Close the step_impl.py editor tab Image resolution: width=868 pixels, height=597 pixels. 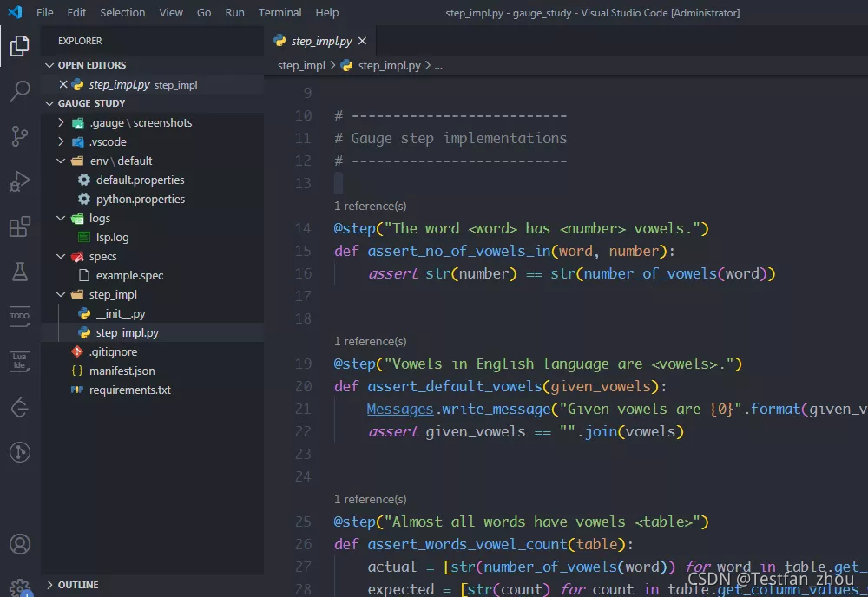pos(362,41)
